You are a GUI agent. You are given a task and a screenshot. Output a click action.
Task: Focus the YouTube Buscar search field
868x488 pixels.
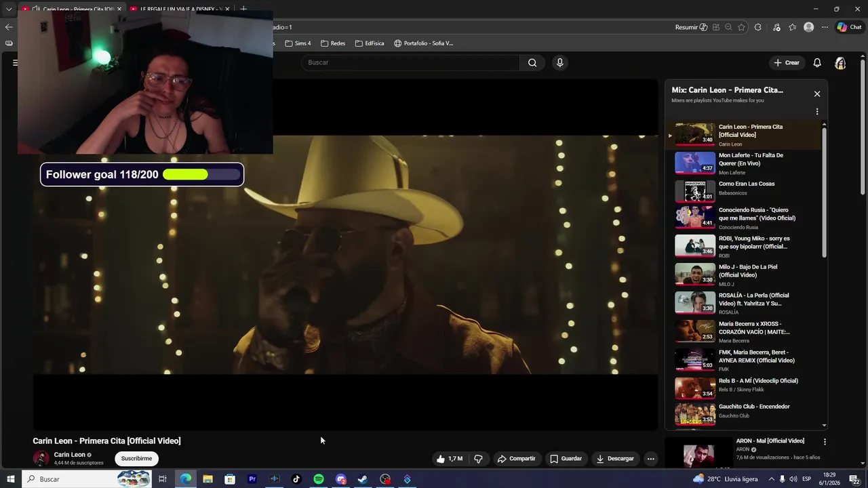click(410, 62)
